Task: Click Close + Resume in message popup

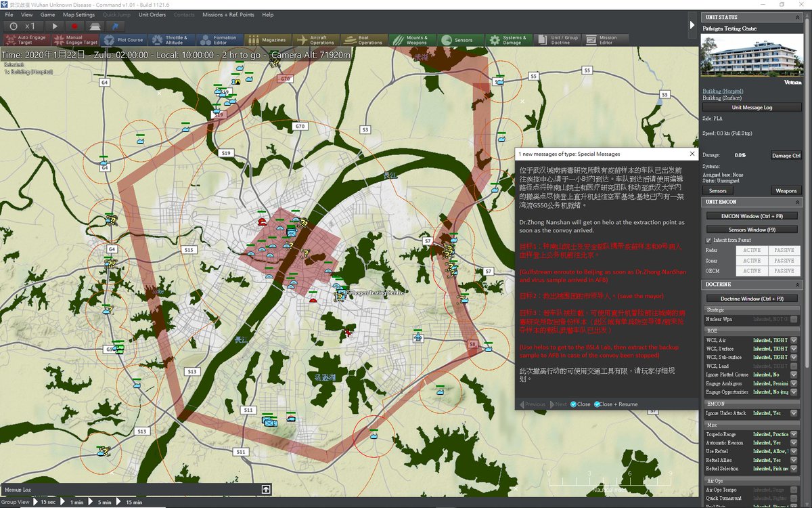Action: [x=616, y=404]
